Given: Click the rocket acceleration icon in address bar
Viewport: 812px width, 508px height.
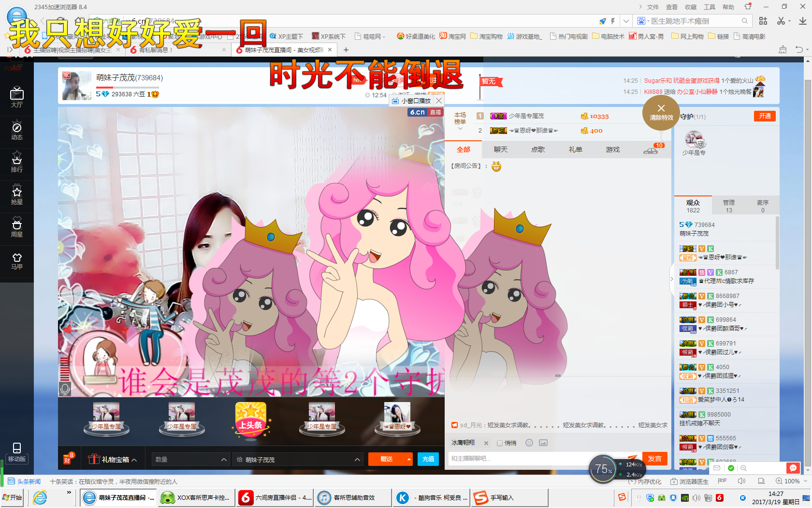Looking at the screenshot, I should pyautogui.click(x=602, y=21).
